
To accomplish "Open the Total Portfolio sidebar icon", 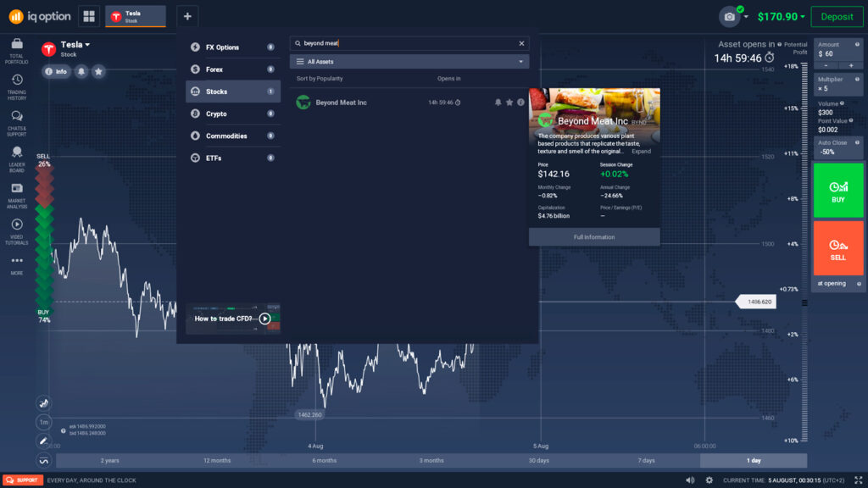I will (17, 50).
